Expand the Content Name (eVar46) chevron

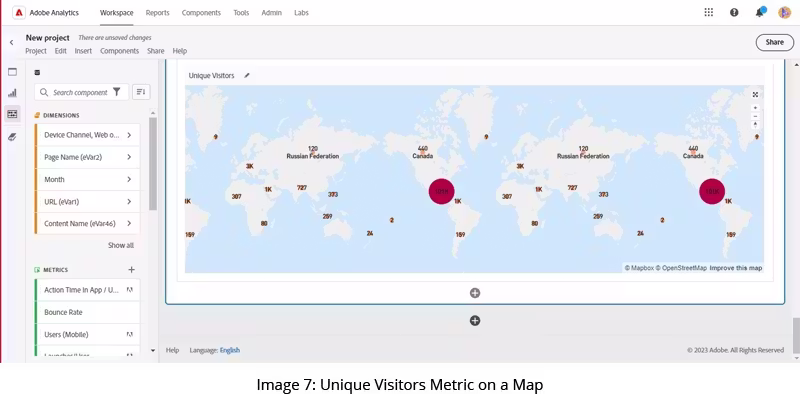tap(129, 224)
